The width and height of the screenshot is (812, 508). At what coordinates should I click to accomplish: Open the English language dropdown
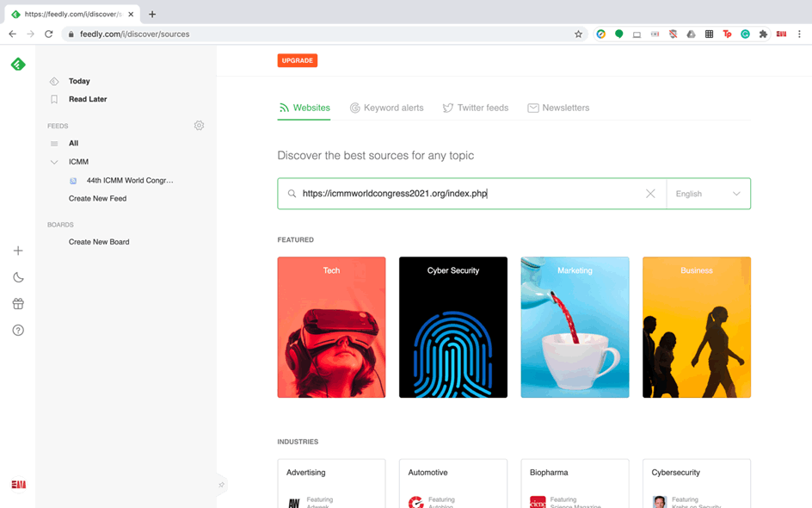click(709, 194)
